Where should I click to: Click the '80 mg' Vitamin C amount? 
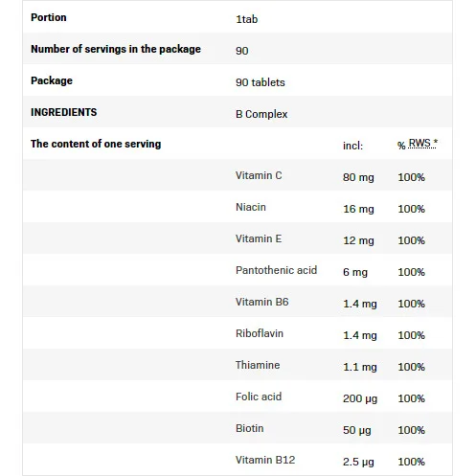(x=358, y=177)
